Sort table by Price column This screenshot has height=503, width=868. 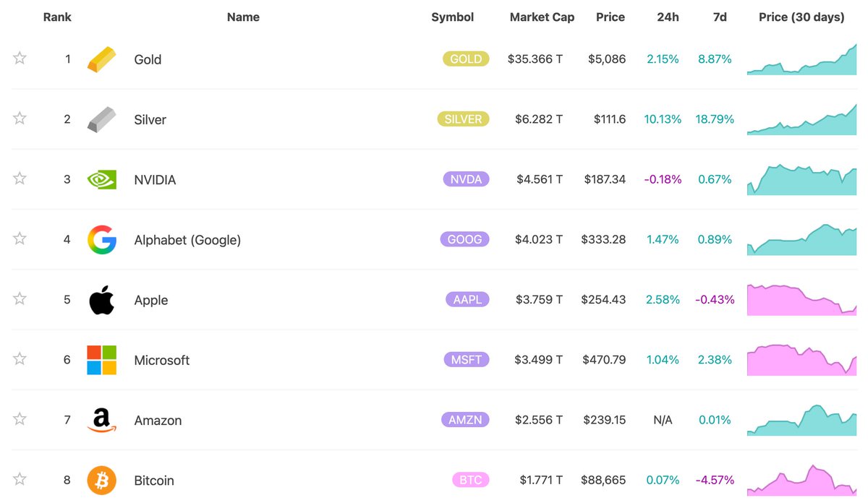pos(610,17)
